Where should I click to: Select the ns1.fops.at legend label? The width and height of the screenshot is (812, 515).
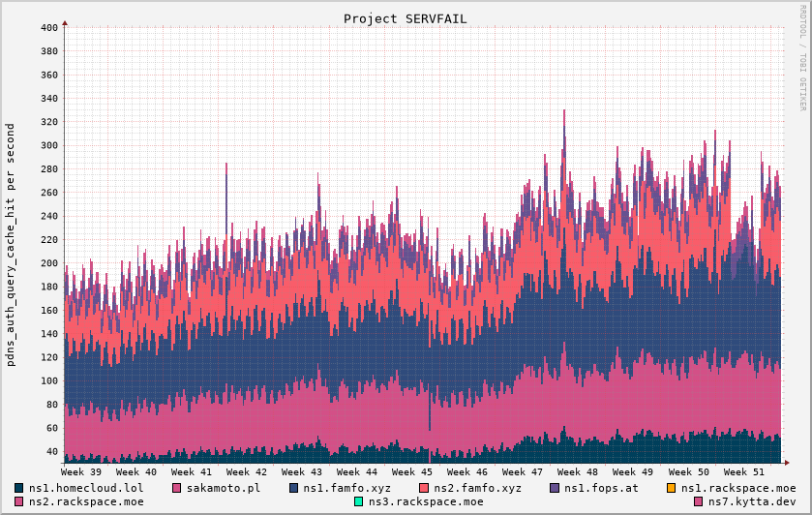(601, 488)
